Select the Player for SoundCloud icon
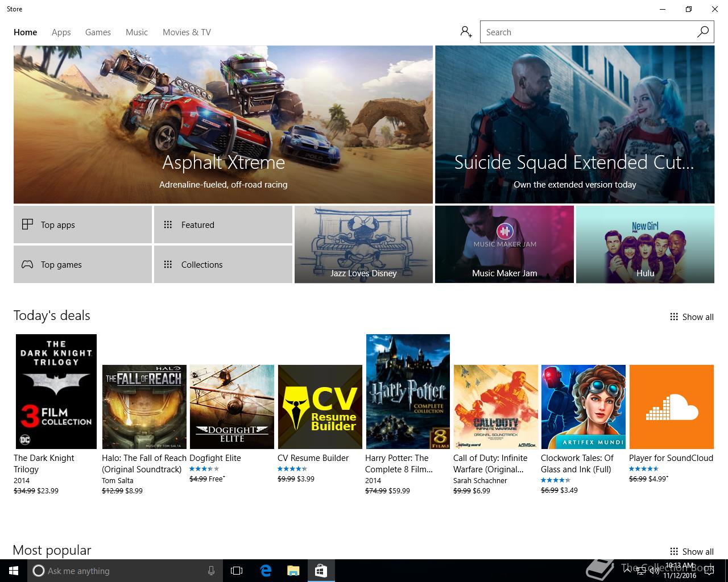 (672, 407)
